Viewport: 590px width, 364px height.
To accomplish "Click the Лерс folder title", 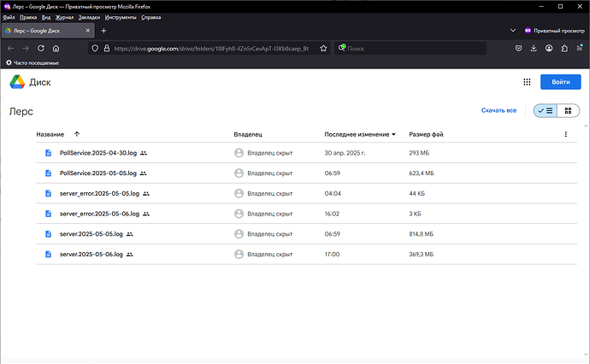I will (21, 111).
